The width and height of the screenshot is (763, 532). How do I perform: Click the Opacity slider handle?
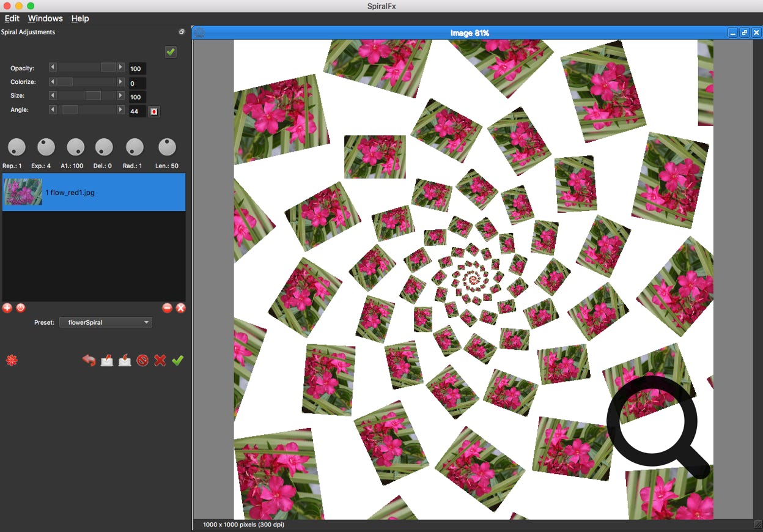pyautogui.click(x=108, y=67)
